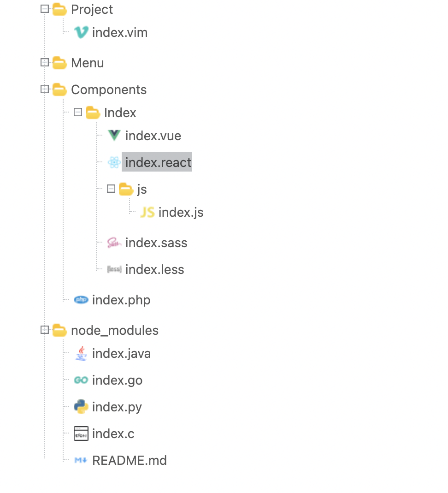
Task: Click the Go language icon beside index.go
Action: [x=81, y=380]
